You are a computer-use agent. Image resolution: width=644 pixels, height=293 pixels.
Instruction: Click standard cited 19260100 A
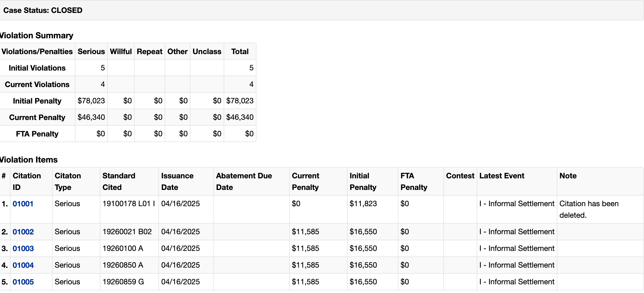[123, 248]
